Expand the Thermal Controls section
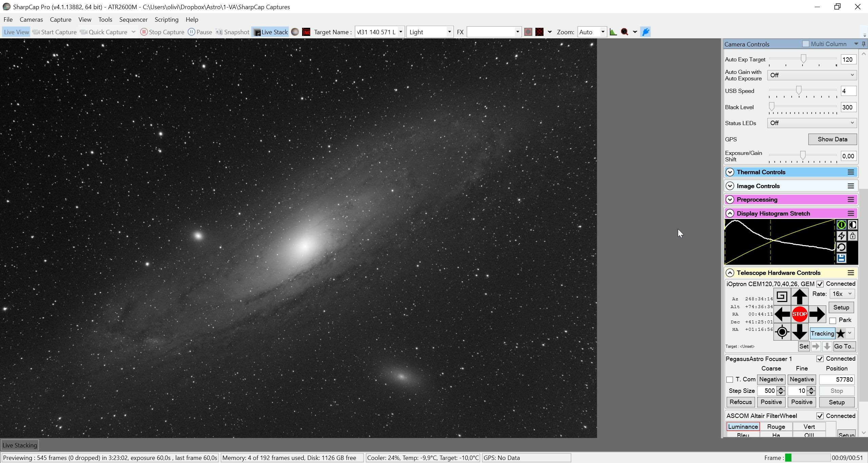 pos(730,172)
